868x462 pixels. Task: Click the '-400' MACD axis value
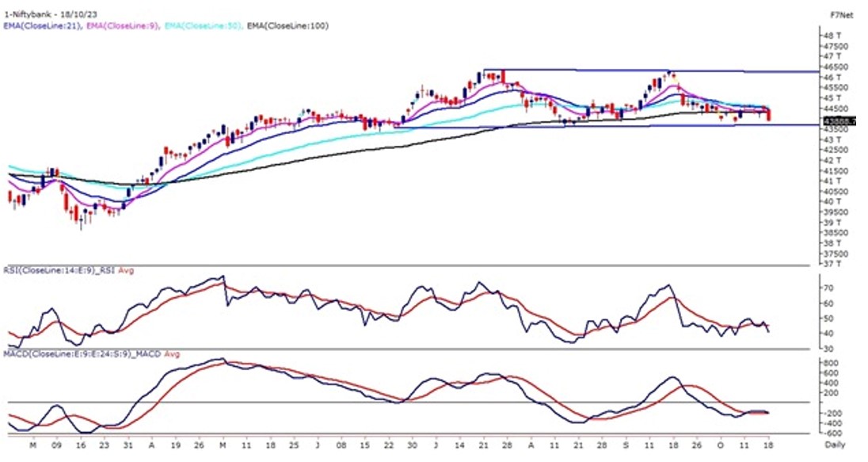click(832, 424)
